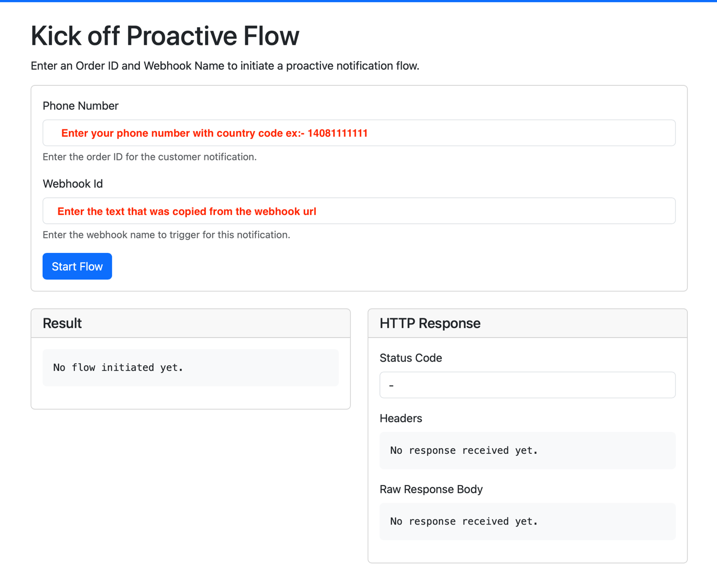Click the Phone Number label
This screenshot has width=717, height=588.
81,106
